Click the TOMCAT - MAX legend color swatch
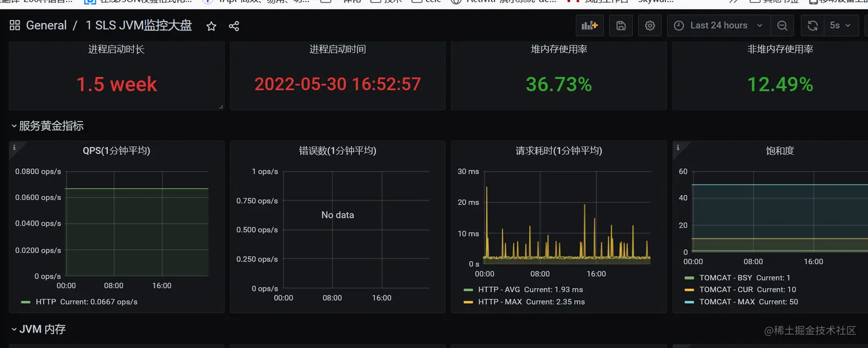The image size is (868, 348). [689, 301]
